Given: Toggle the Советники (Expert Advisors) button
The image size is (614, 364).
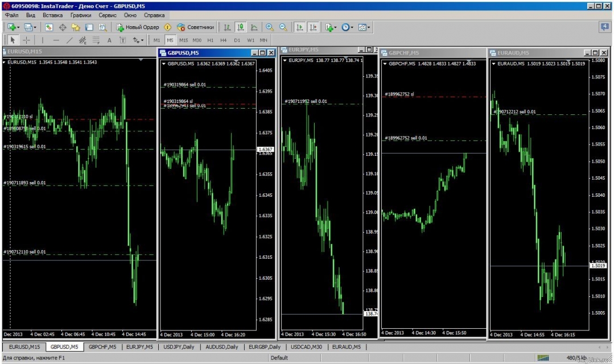Looking at the screenshot, I should pyautogui.click(x=195, y=27).
